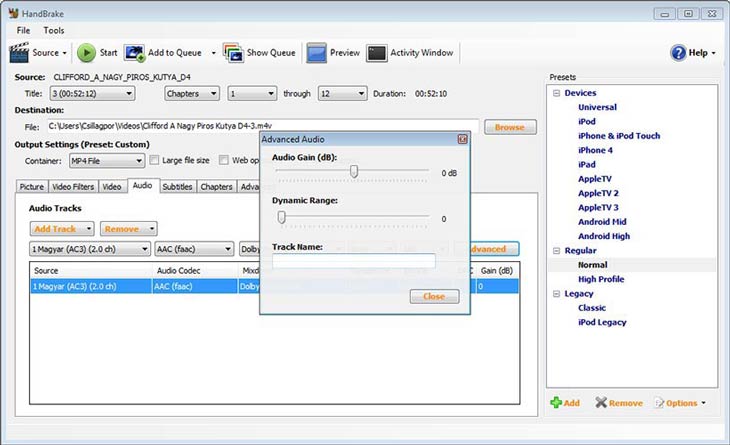Screen dimensions: 730x445
Task: Open the Show Queue icon
Action: tap(233, 52)
